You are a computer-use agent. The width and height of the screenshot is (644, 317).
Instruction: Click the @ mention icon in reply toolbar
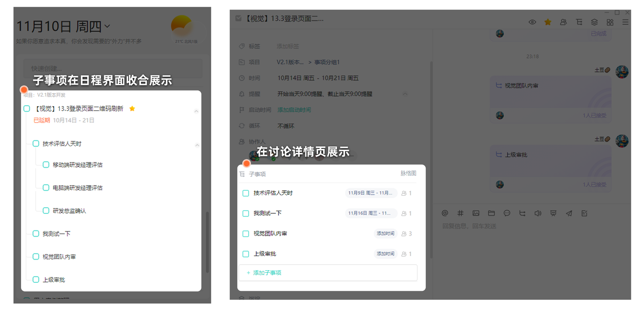point(445,213)
